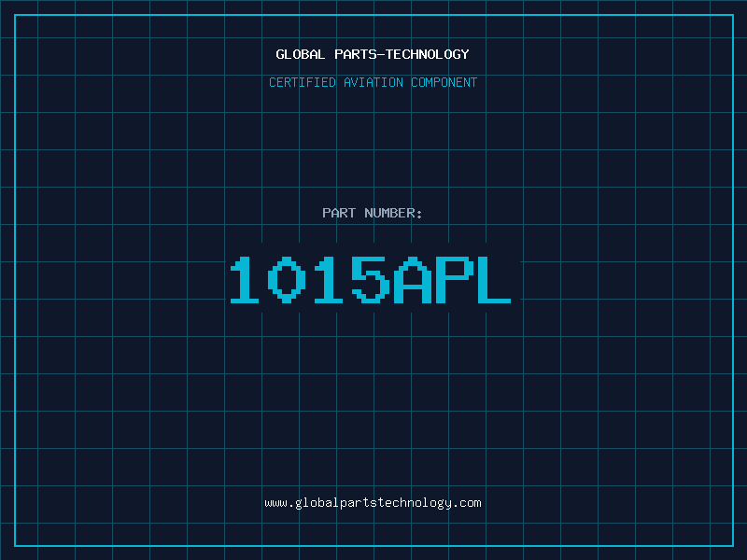Click the website link www.globalpartstechnology.com
The width and height of the screenshot is (747, 560).
pyautogui.click(x=373, y=503)
